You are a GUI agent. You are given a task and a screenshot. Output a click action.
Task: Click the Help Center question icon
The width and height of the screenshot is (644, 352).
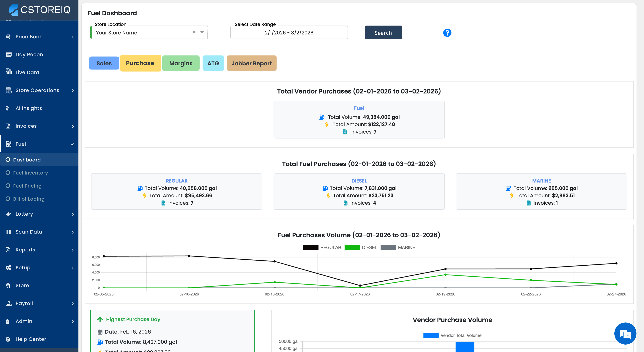pos(8,339)
